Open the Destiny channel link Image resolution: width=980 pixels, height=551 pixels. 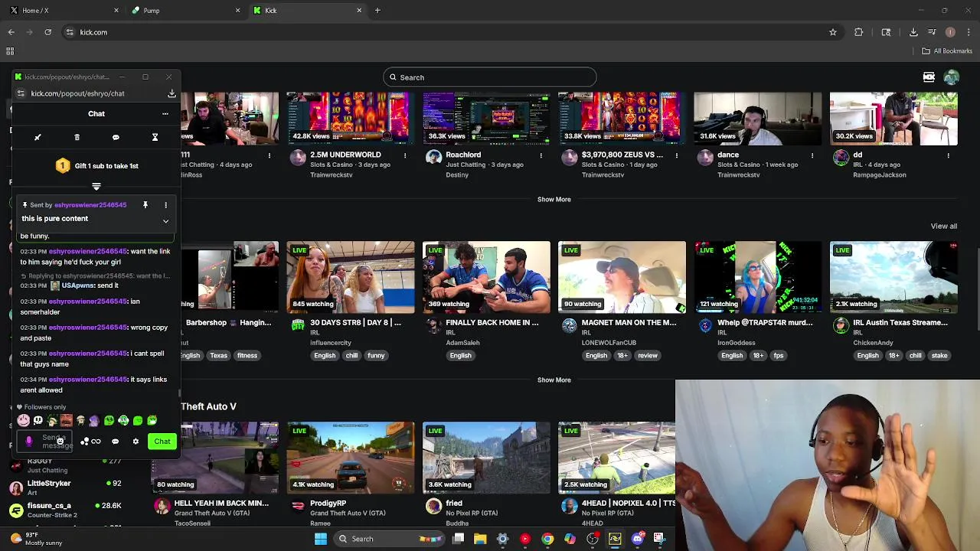(458, 174)
